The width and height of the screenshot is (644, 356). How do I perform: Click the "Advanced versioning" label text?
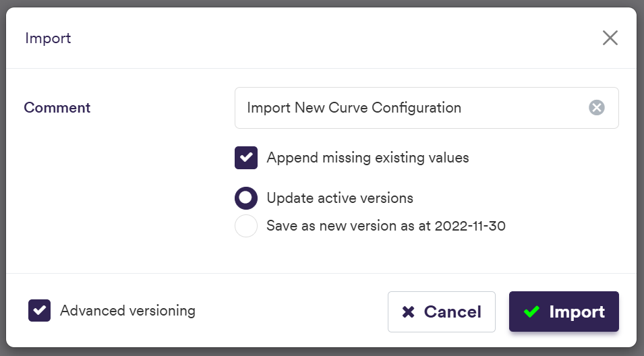[x=127, y=310]
